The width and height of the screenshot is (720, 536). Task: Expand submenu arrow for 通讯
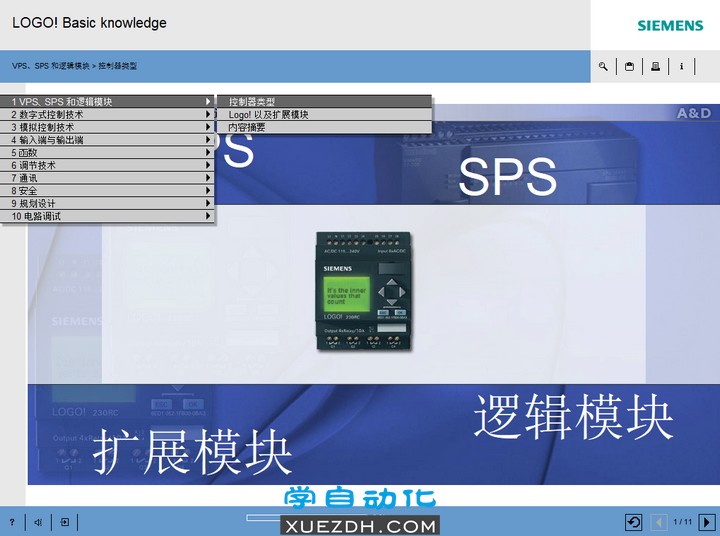tap(208, 178)
